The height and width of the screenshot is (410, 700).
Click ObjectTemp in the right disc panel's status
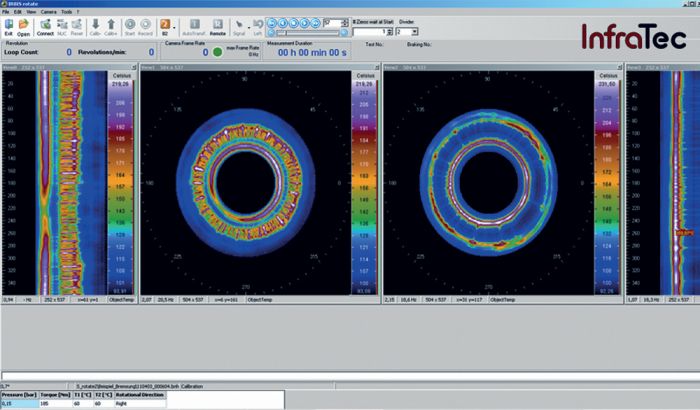point(503,300)
